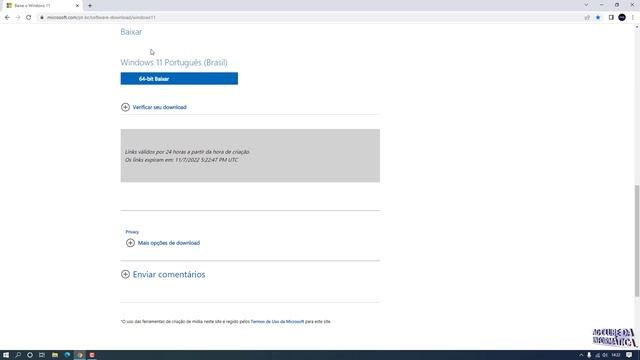640x360 pixels.
Task: Open 'Termos de Uso da Microsoft' link
Action: point(277,322)
